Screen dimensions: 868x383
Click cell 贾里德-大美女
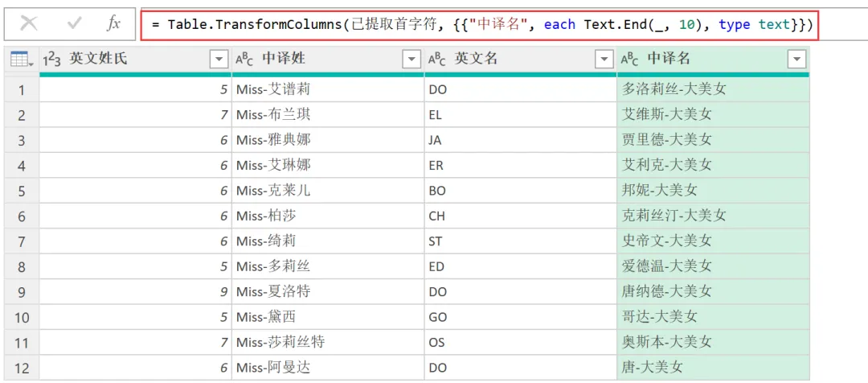(713, 140)
